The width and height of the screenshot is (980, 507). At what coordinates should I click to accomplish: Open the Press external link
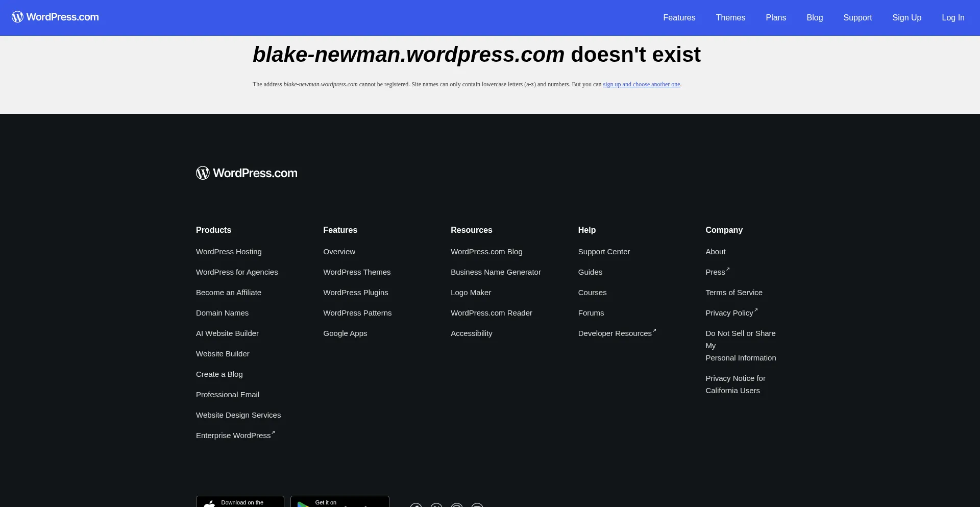[x=718, y=272]
